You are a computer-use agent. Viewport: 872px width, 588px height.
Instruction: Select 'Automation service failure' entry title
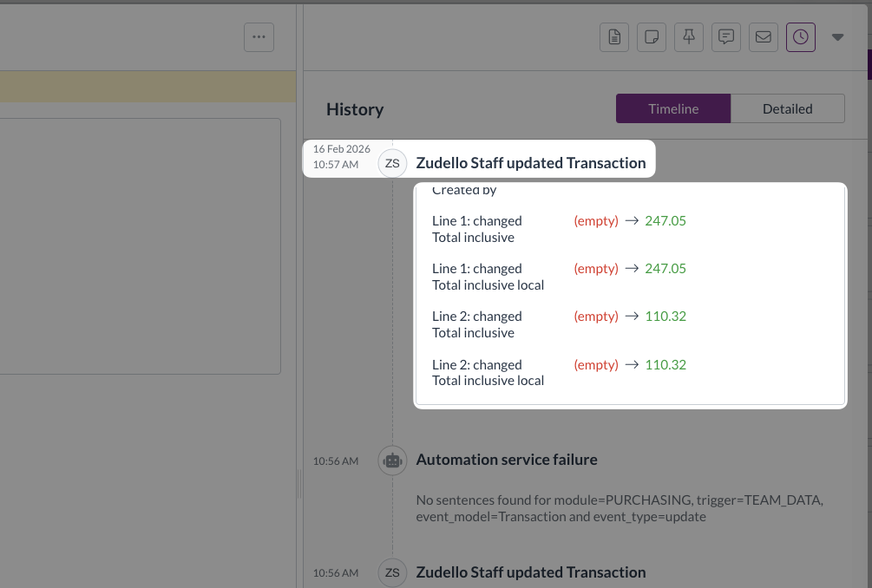(507, 460)
